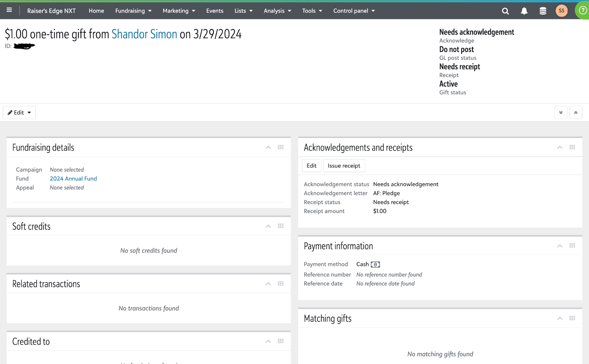
Task: Click the expand all tiles double-chevron
Action: [561, 113]
